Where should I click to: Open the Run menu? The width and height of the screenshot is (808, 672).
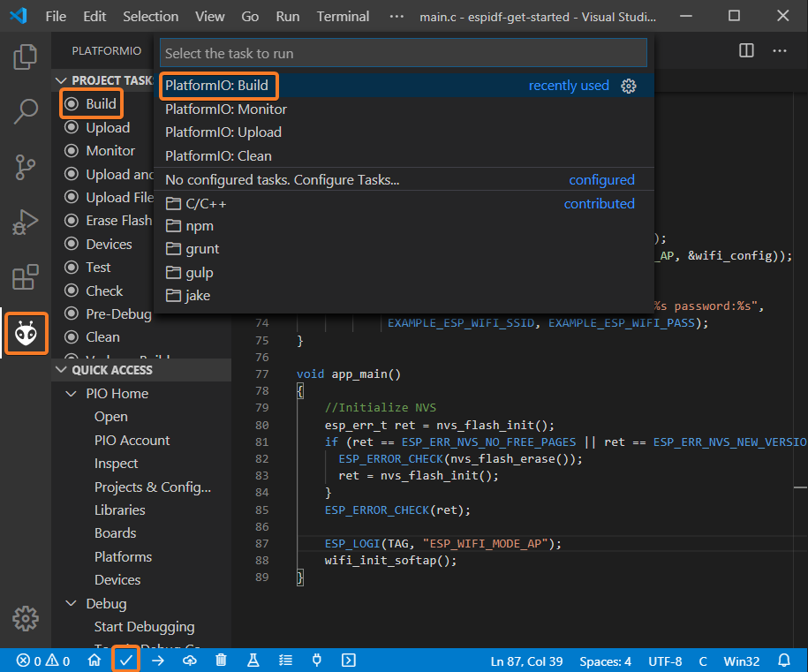coord(288,17)
